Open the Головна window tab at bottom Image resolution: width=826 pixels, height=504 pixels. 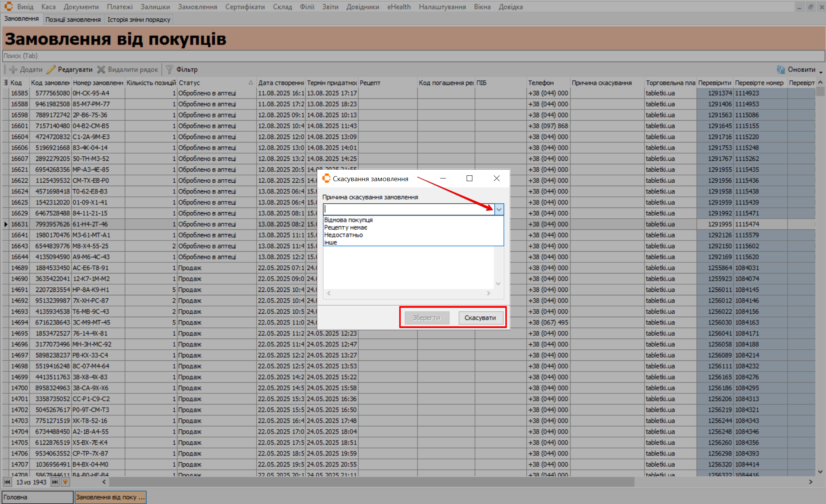tap(37, 497)
